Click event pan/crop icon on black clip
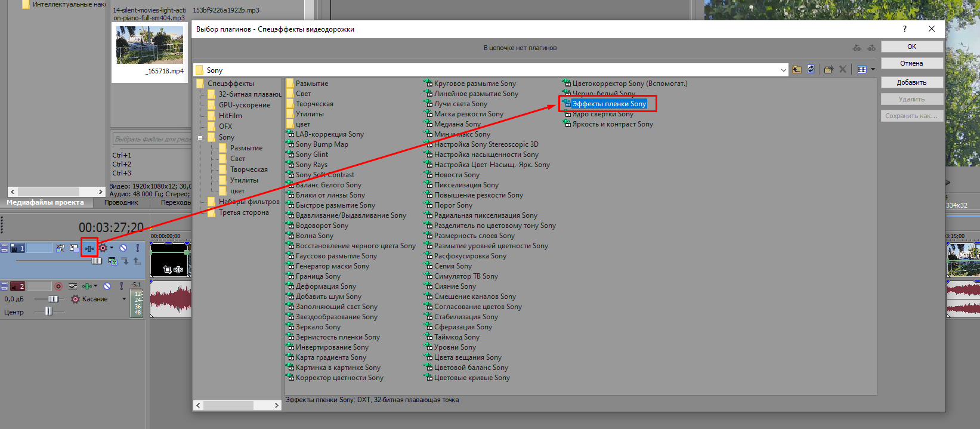The height and width of the screenshot is (429, 980). (x=168, y=270)
